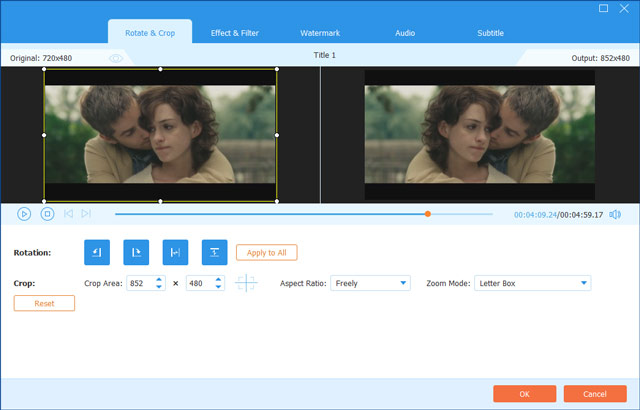Click the output preview video image
This screenshot has height=410, width=640.
click(x=480, y=135)
